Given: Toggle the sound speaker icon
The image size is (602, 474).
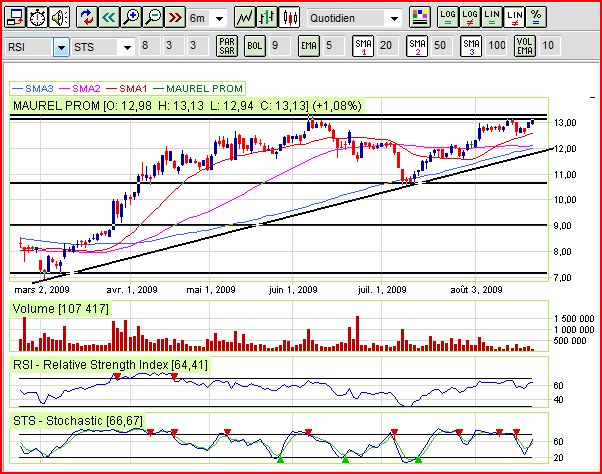Looking at the screenshot, I should coord(60,18).
